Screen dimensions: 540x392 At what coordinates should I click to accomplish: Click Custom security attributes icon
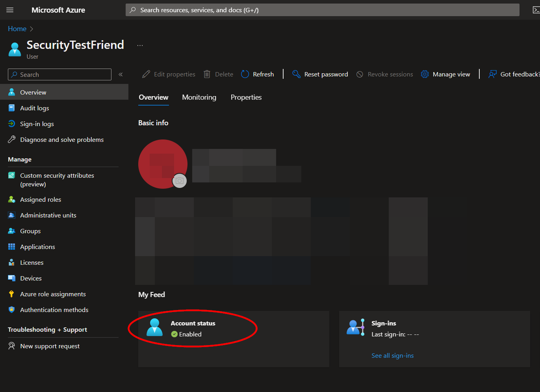(12, 175)
